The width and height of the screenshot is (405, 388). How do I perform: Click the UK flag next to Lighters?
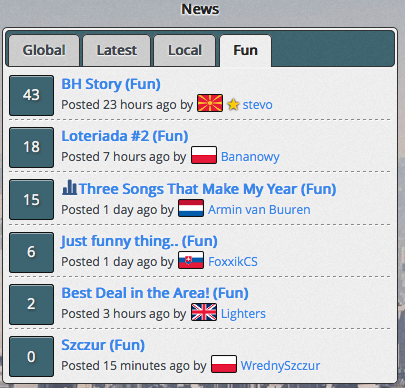[x=204, y=312]
